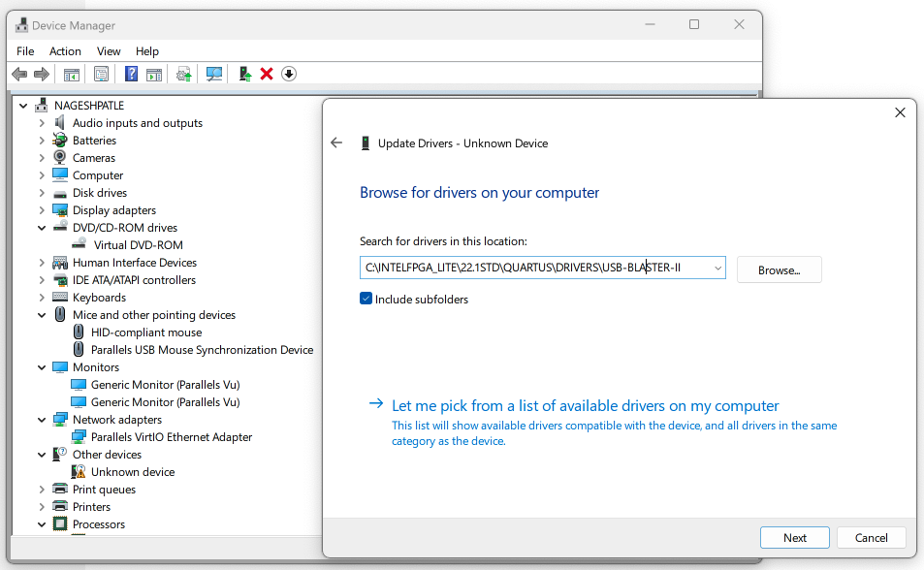Click the Browse... button
The height and width of the screenshot is (570, 924).
tap(779, 269)
